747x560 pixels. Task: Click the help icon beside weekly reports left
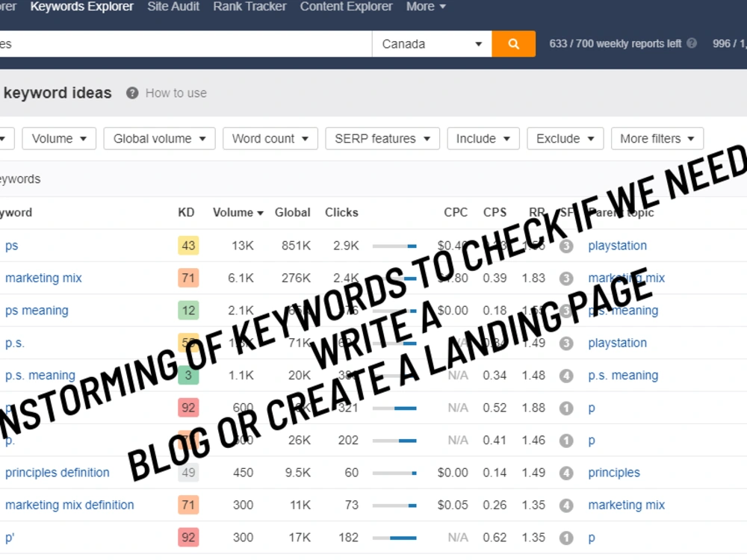[x=692, y=43]
